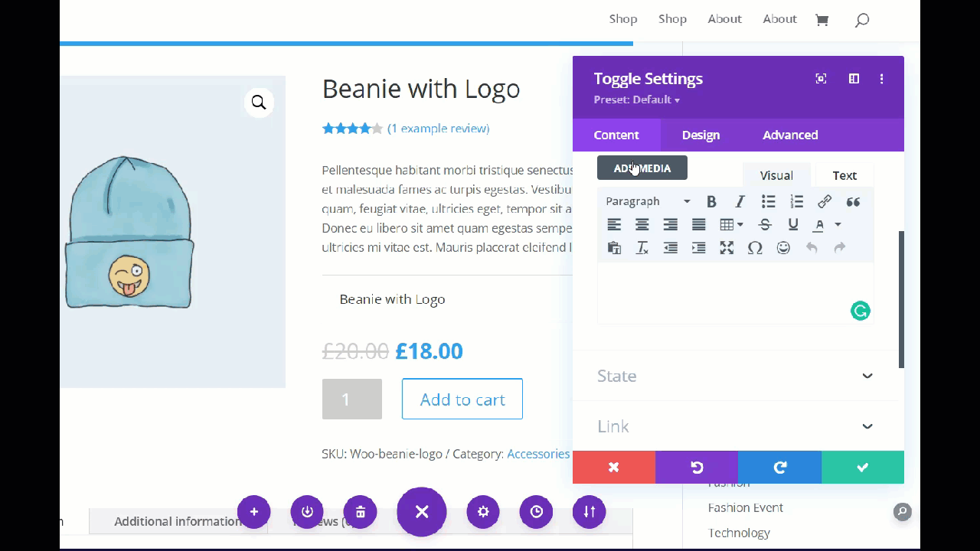
Task: Insert blockquote in the editor
Action: (853, 201)
